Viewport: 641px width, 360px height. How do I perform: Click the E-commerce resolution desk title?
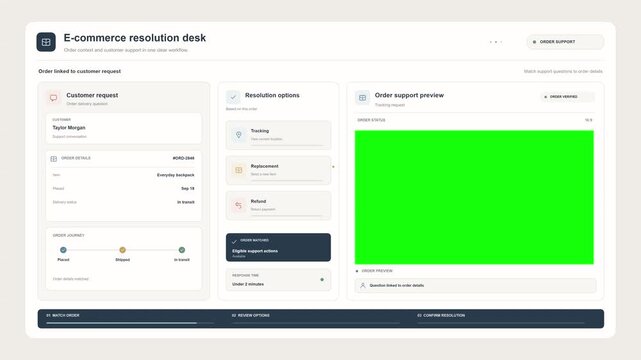click(x=135, y=38)
